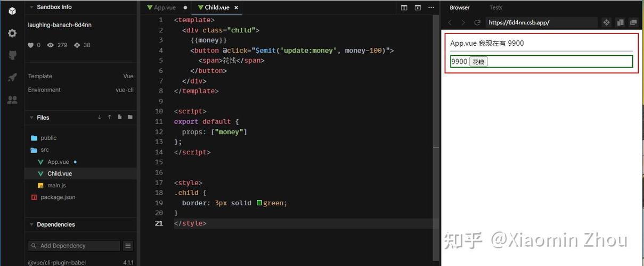Click the green color swatch in CSS
The height and width of the screenshot is (266, 644).
pos(259,203)
